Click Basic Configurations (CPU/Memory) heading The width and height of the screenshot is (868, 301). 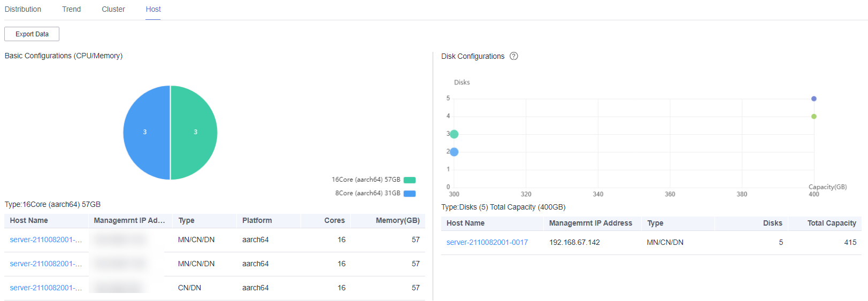64,56
